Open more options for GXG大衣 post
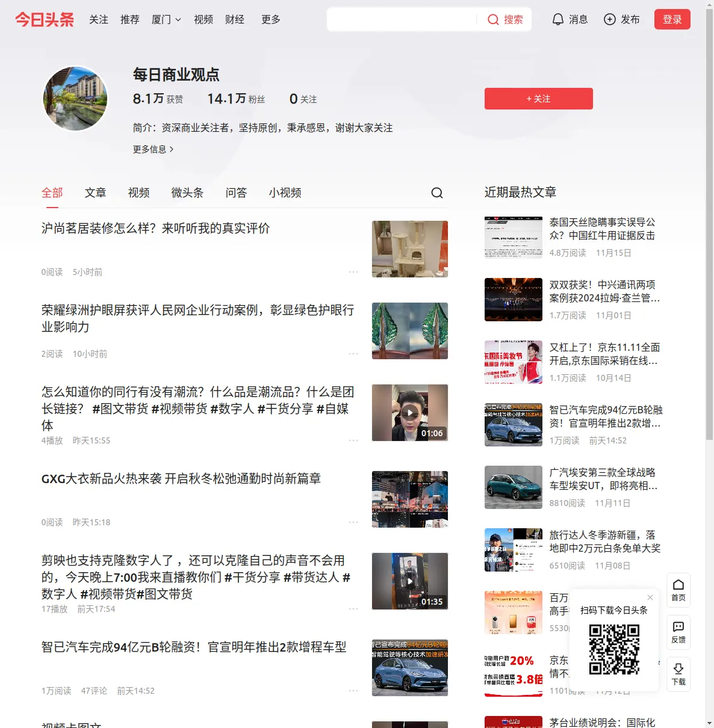714x728 pixels. pyautogui.click(x=353, y=522)
